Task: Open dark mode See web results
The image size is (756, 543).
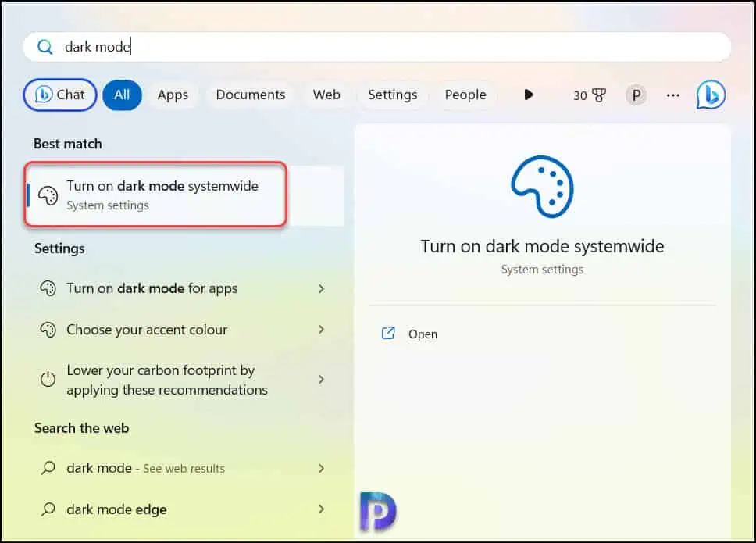Action: pos(182,468)
